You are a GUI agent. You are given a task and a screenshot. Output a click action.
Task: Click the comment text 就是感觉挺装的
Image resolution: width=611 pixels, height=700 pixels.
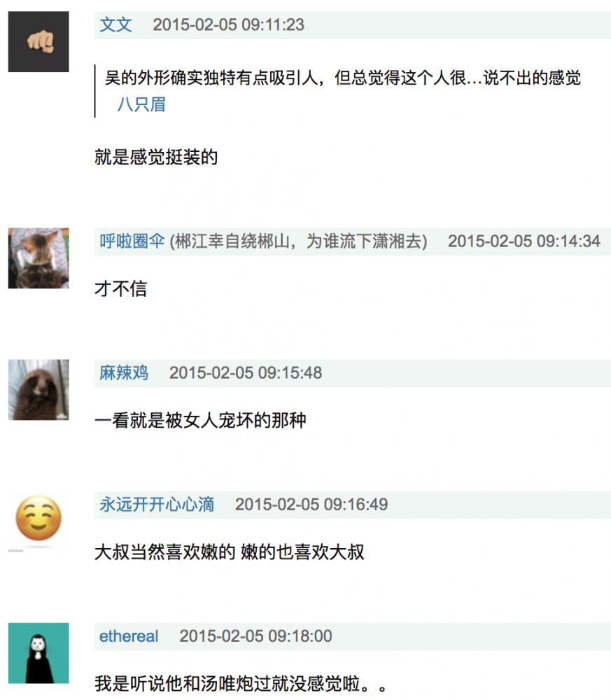[x=156, y=157]
